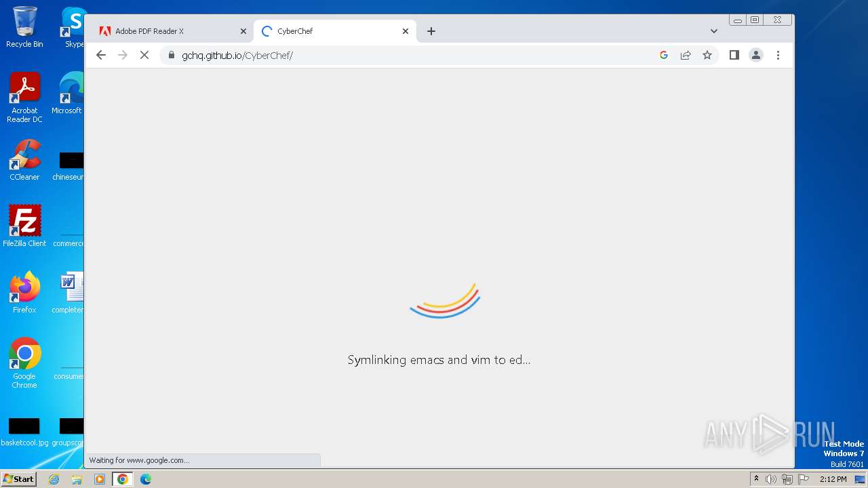Viewport: 868px width, 488px height.
Task: Minimize the Chrome window
Action: point(738,20)
